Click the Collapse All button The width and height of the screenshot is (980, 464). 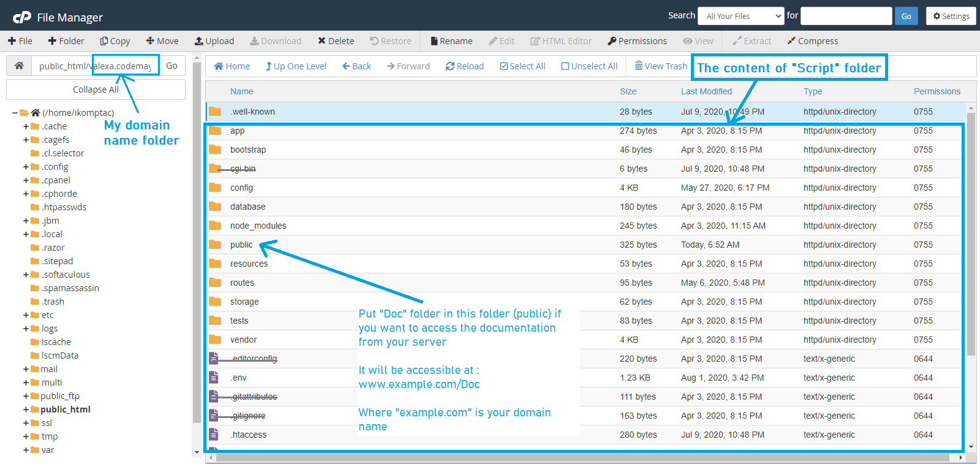point(96,89)
